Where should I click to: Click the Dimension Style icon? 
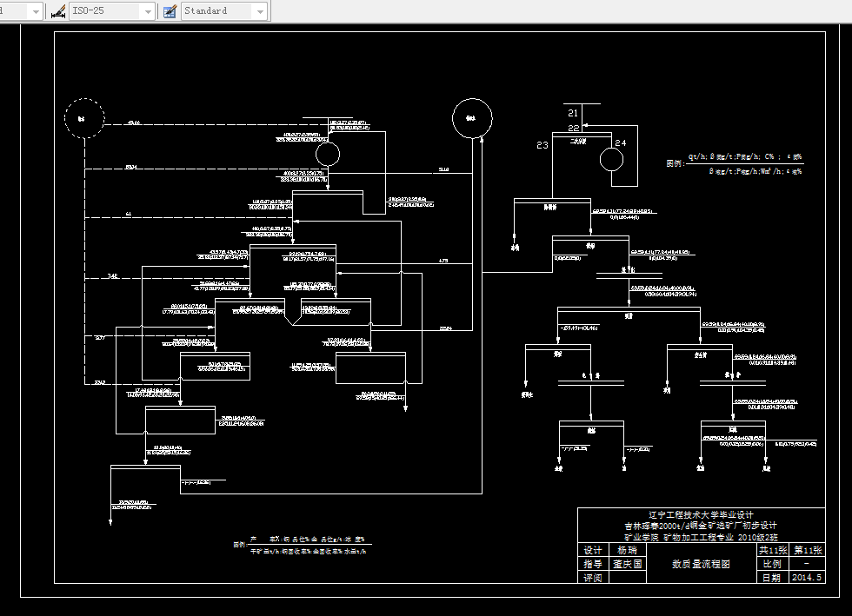(x=58, y=11)
